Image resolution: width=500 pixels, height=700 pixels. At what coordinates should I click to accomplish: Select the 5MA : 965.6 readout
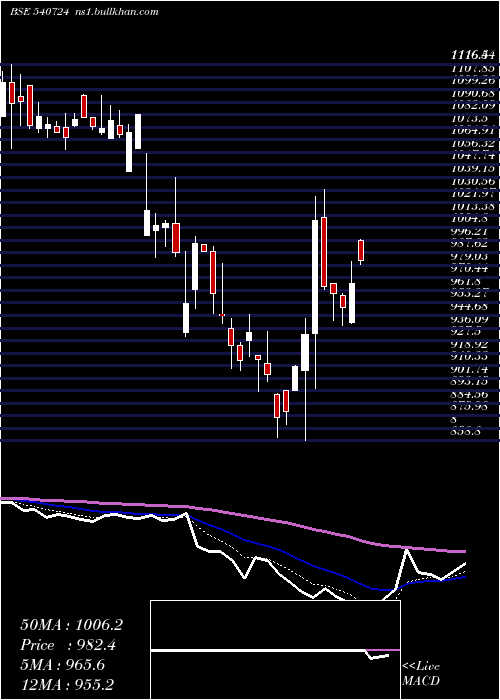click(62, 665)
